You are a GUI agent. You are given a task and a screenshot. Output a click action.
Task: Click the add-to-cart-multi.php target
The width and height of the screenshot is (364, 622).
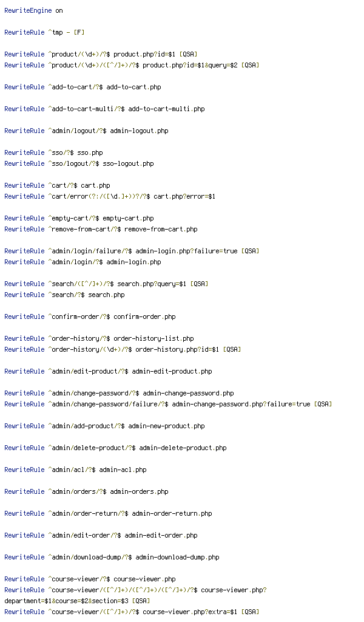(166, 109)
